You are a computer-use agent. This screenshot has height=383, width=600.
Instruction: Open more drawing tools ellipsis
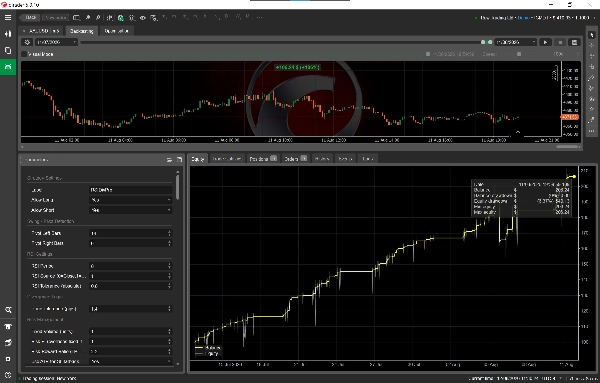[592, 131]
